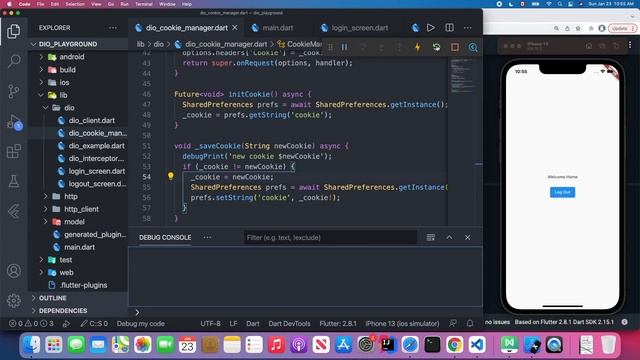
Task: Open Dart DevTools widget inspector icon
Action: pyautogui.click(x=473, y=47)
